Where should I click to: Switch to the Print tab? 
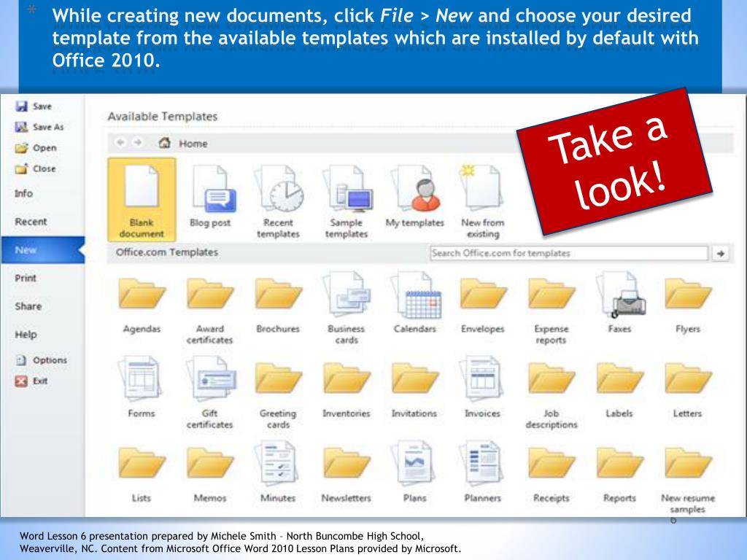pyautogui.click(x=26, y=278)
